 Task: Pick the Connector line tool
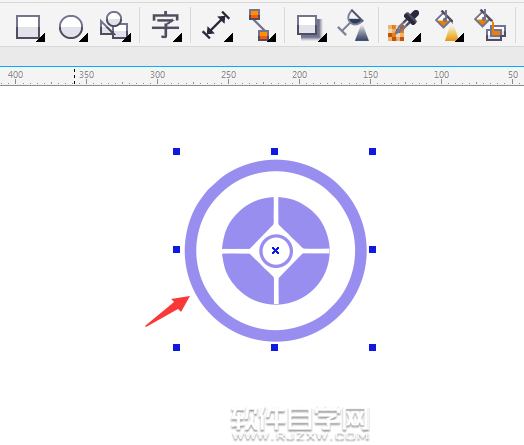[260, 25]
